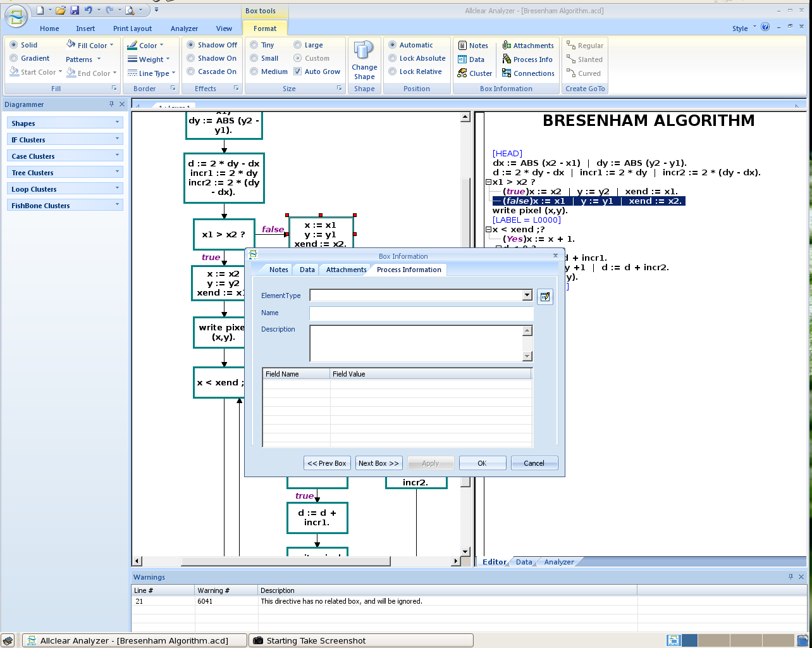Open the Data tab in Box Information dialog

point(305,269)
